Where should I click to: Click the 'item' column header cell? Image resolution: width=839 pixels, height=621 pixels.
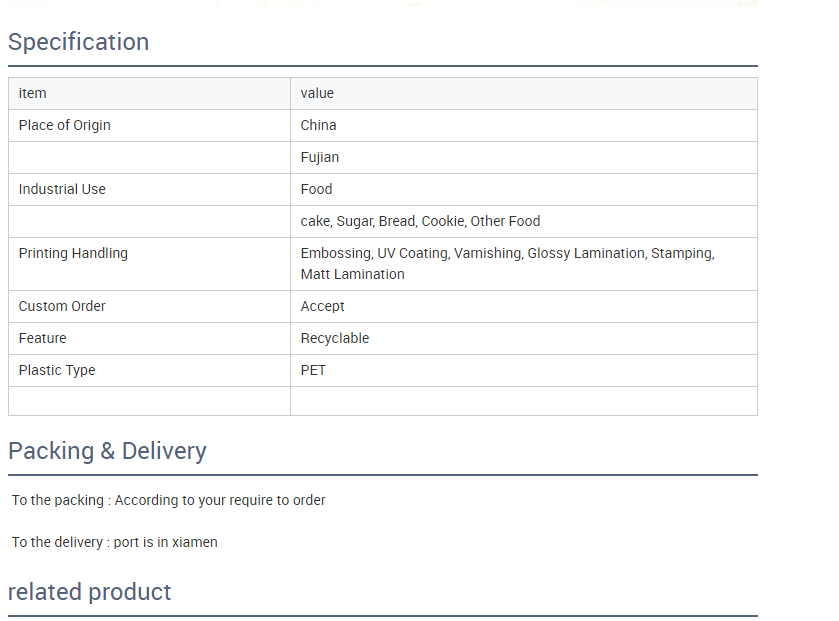coord(33,93)
